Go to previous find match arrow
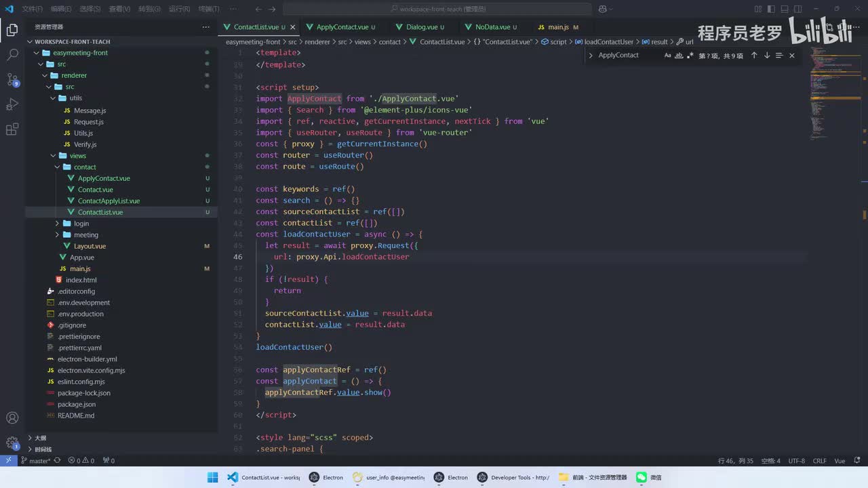Viewport: 868px width, 488px height. pyautogui.click(x=753, y=56)
